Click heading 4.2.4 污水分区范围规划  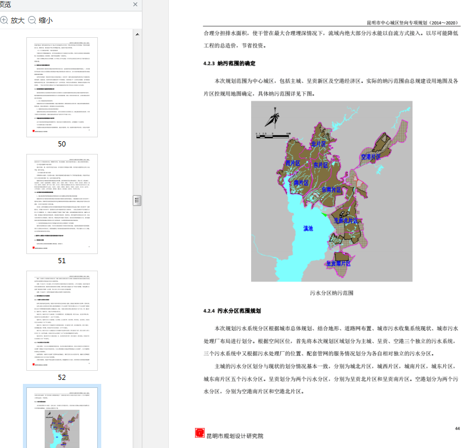pyautogui.click(x=232, y=311)
